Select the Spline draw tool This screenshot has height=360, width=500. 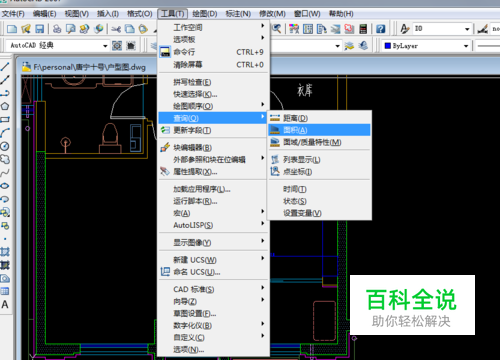pyautogui.click(x=5, y=173)
